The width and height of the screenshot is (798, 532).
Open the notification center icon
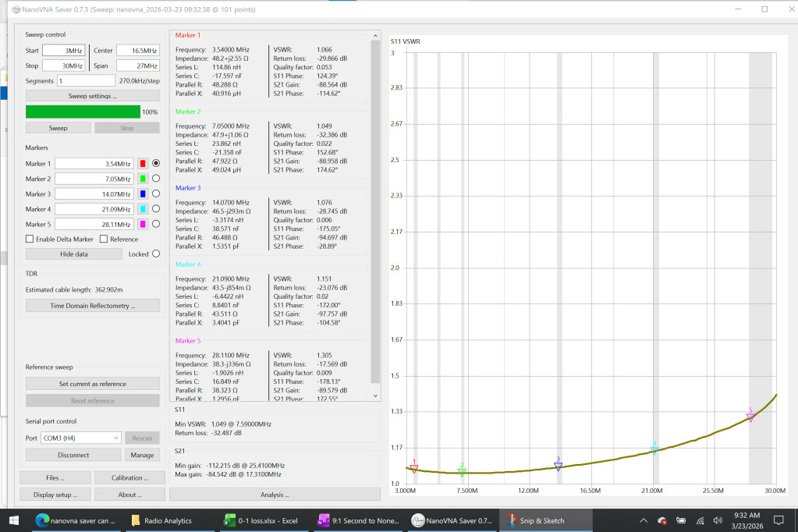[x=778, y=520]
